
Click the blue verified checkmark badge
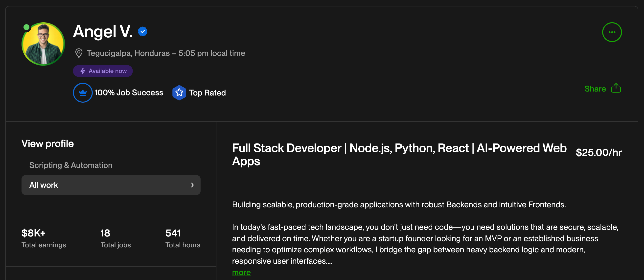click(x=142, y=32)
